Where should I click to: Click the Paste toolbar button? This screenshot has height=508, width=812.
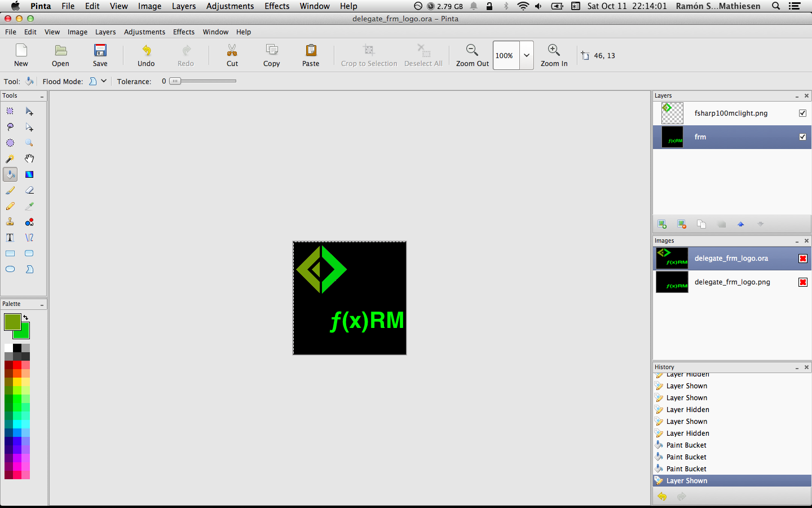tap(311, 55)
